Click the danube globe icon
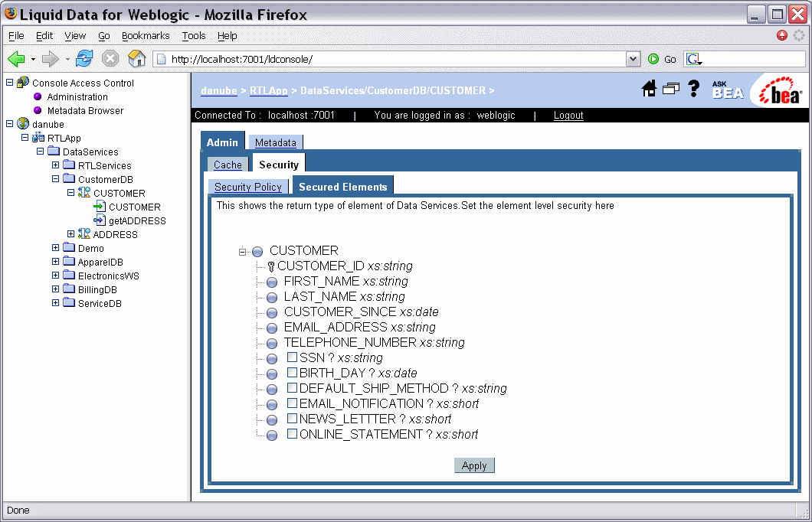The width and height of the screenshot is (812, 522). click(23, 124)
